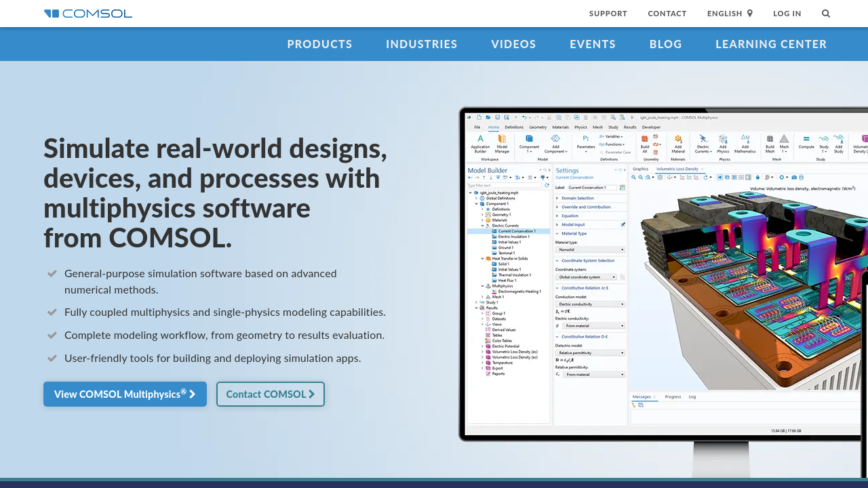The width and height of the screenshot is (868, 488).
Task: Expand the Domain Selection section
Action: 577,198
